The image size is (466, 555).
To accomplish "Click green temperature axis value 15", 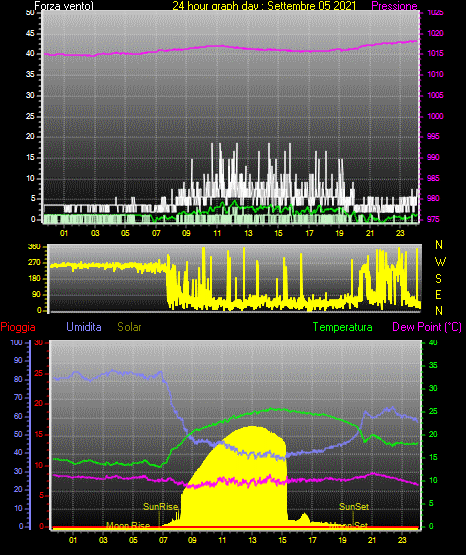I will (x=433, y=457).
